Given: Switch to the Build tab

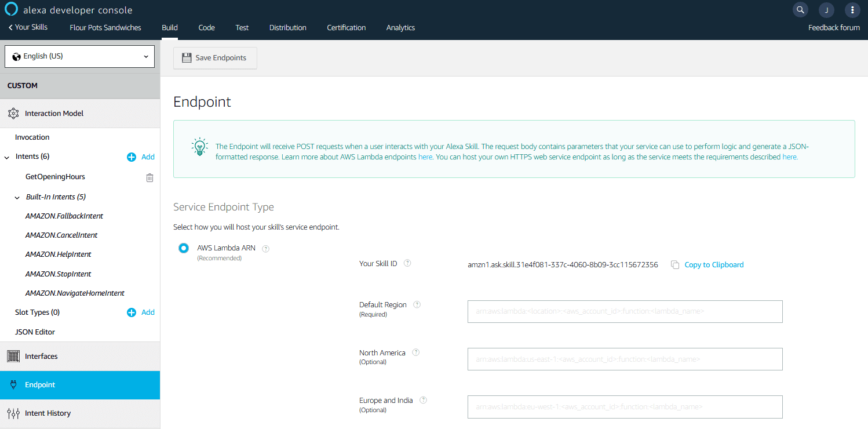Looking at the screenshot, I should [170, 27].
